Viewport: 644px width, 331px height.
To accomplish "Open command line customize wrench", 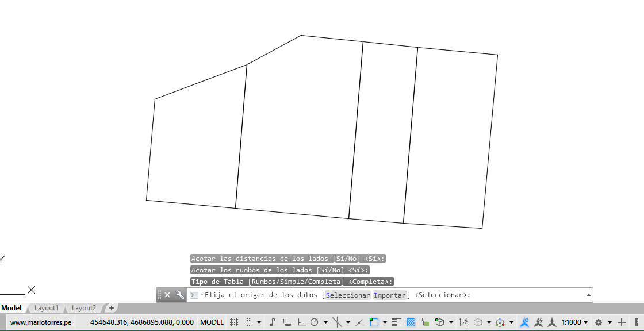I will tap(180, 295).
